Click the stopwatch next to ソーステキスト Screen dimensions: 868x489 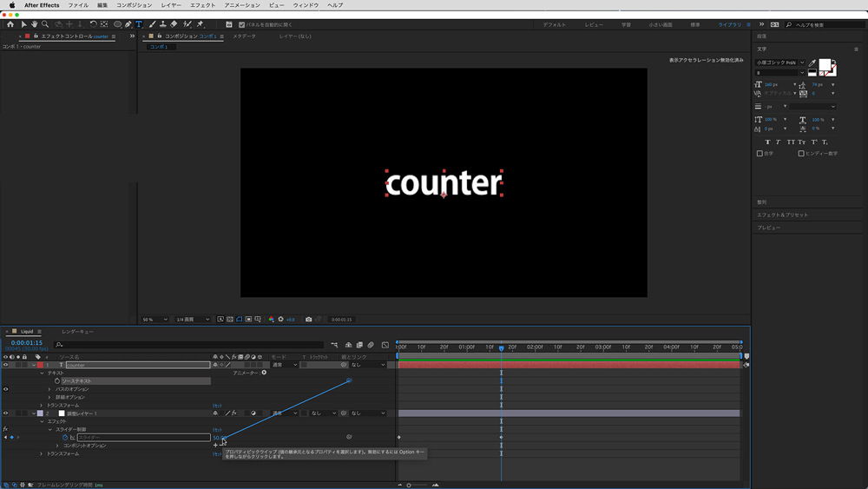coord(57,380)
